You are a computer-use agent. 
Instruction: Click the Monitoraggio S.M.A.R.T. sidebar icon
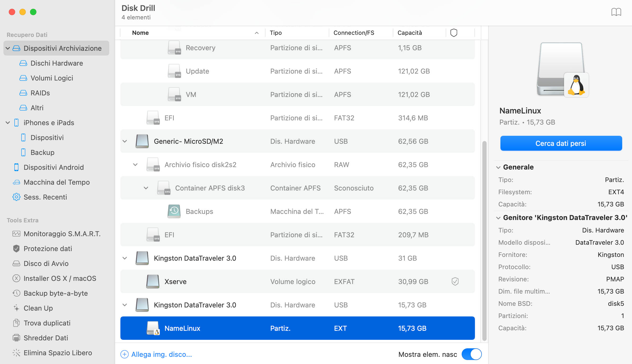pyautogui.click(x=16, y=234)
